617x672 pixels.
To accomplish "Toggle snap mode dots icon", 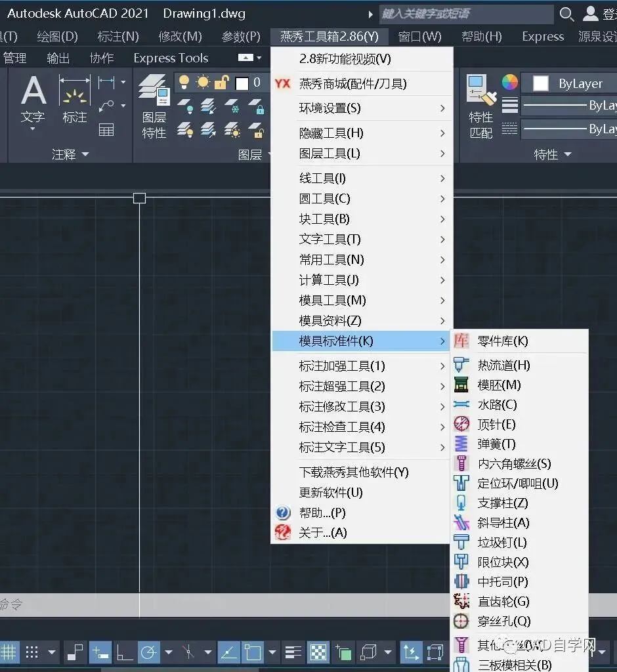I will coord(32,652).
